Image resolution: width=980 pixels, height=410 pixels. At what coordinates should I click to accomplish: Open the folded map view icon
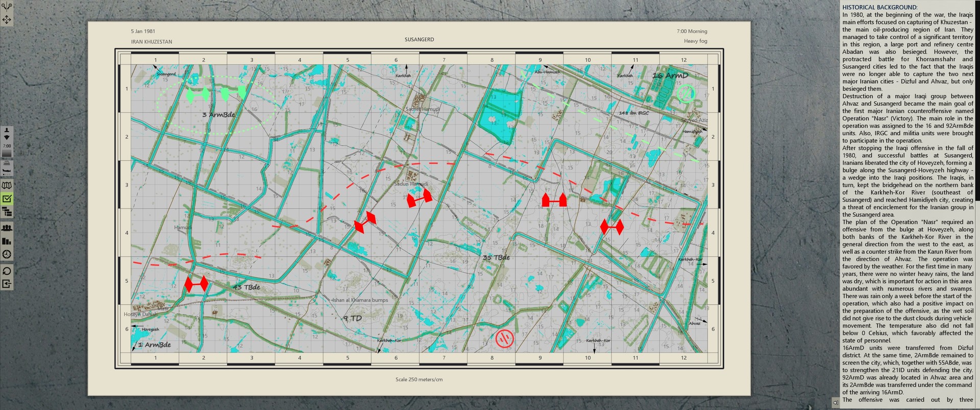tap(7, 185)
